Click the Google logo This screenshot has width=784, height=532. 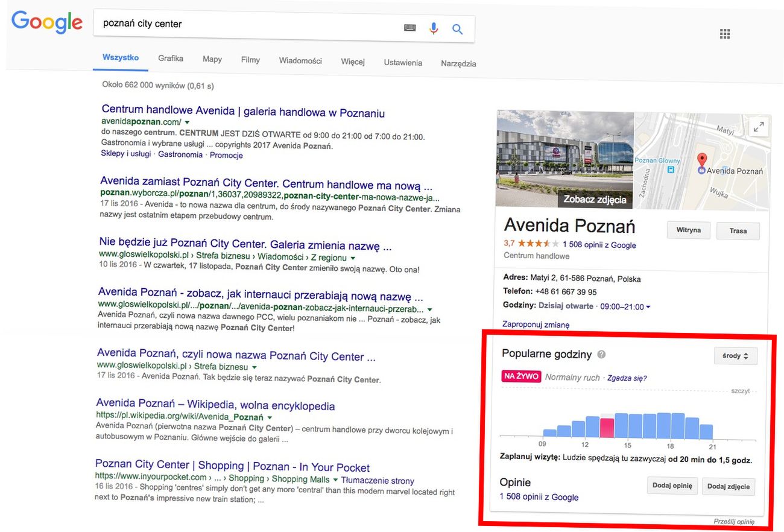(46, 24)
